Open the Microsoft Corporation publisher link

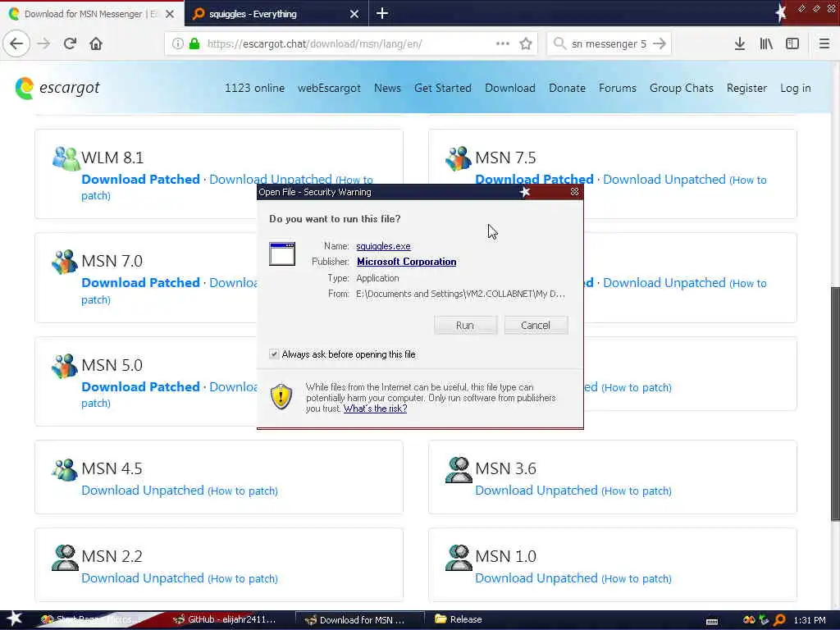pyautogui.click(x=407, y=262)
